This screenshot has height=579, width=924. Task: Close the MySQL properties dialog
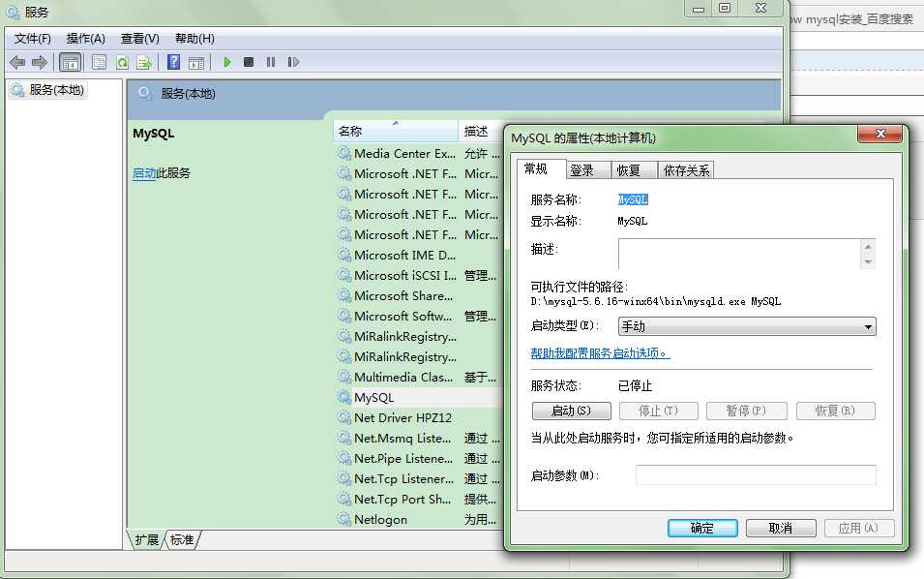(x=880, y=134)
